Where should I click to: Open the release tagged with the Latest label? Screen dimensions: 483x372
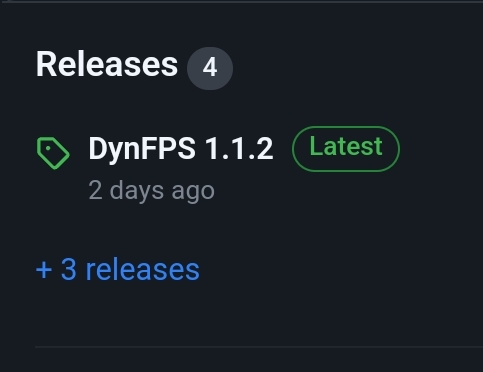pyautogui.click(x=181, y=149)
